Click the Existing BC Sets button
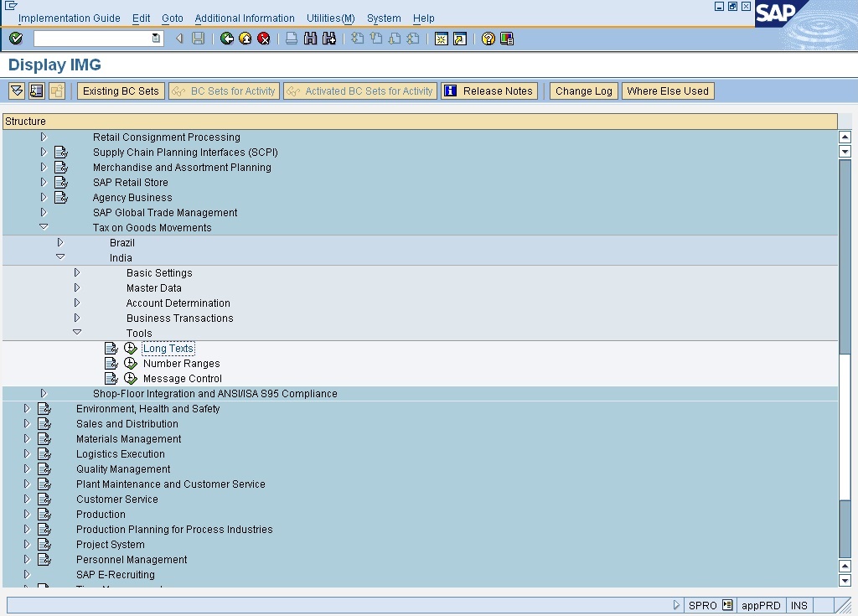This screenshot has width=858, height=616. coord(121,91)
